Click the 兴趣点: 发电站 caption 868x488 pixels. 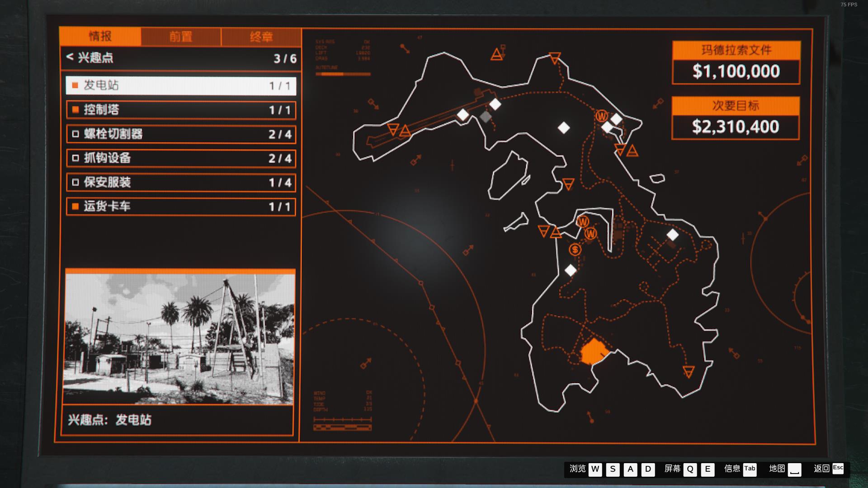click(110, 420)
